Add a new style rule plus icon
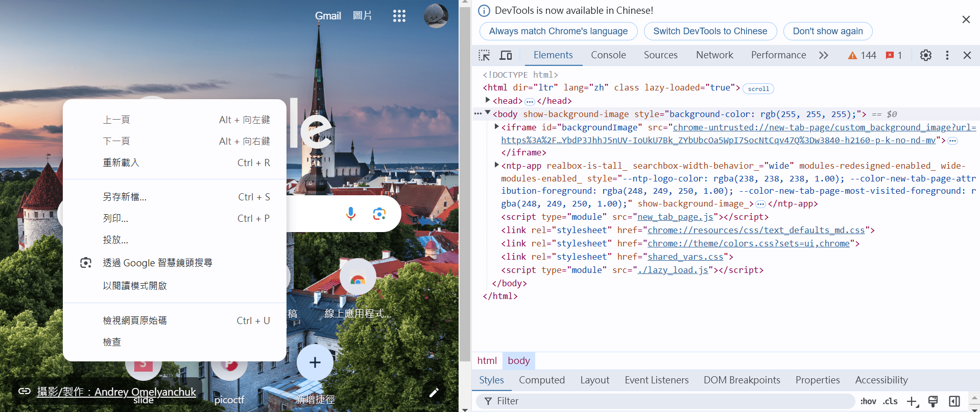The image size is (980, 412). pyautogui.click(x=913, y=401)
